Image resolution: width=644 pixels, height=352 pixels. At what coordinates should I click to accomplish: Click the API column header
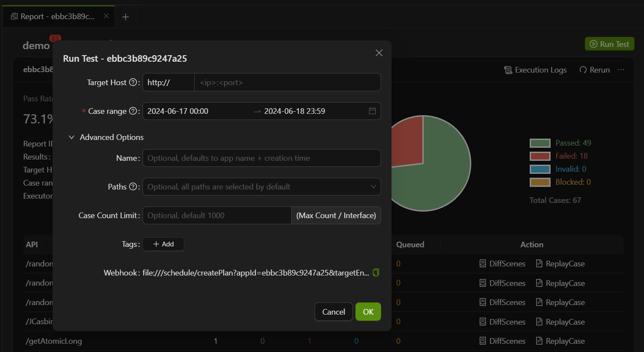32,245
